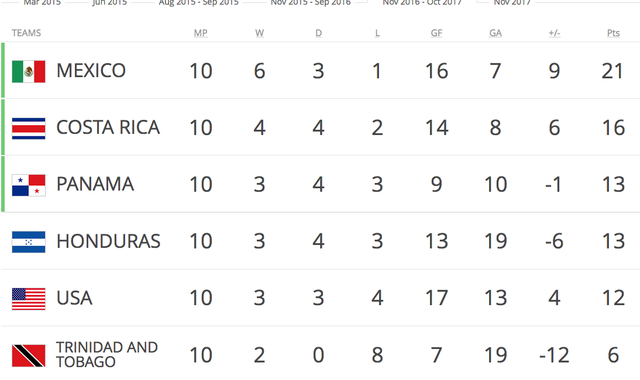
Task: Open the MEXICO team link
Action: click(91, 71)
